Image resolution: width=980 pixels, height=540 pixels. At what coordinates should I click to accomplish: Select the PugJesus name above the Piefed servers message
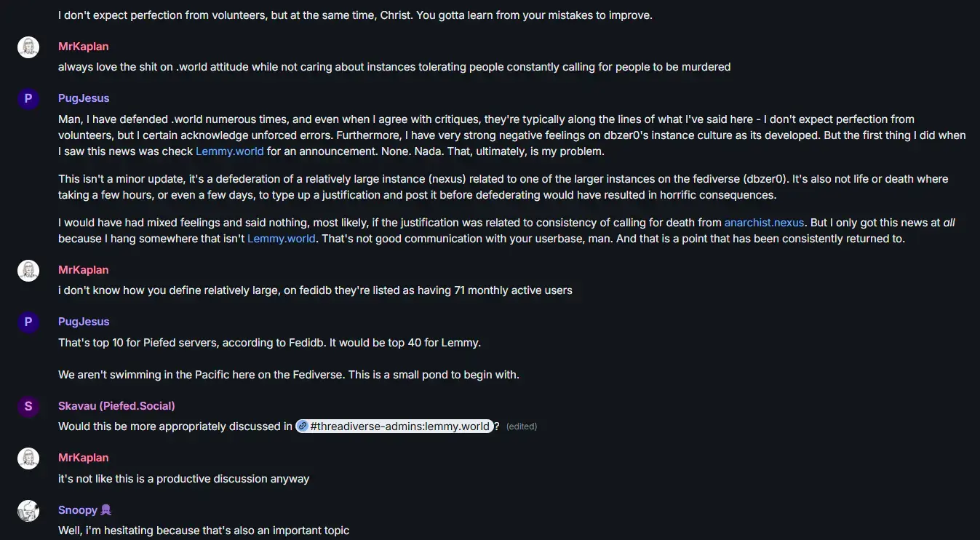[x=84, y=322]
